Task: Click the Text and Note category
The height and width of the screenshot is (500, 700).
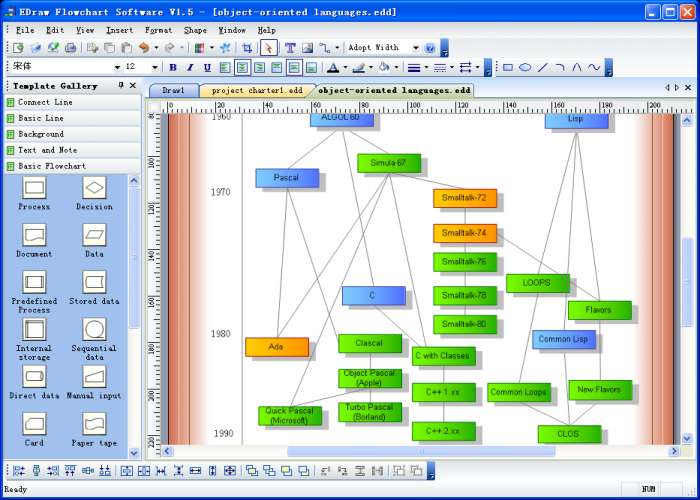Action: [72, 150]
